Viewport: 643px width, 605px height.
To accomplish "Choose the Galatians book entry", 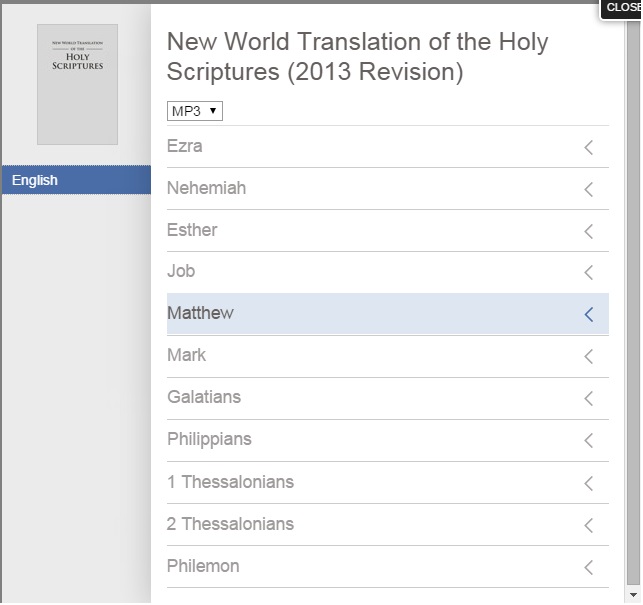I will coord(204,397).
